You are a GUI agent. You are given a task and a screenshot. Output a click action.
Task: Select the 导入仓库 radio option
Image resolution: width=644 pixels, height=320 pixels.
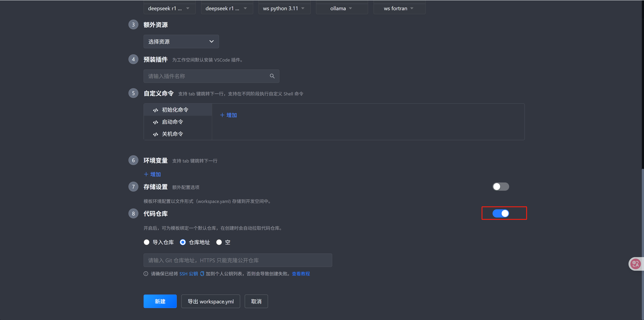pos(147,242)
